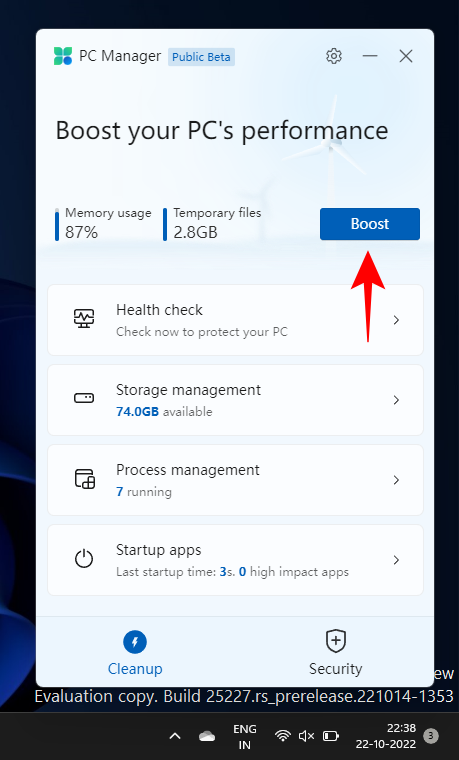The width and height of the screenshot is (459, 760).
Task: Click the Startup apps power icon
Action: (84, 559)
